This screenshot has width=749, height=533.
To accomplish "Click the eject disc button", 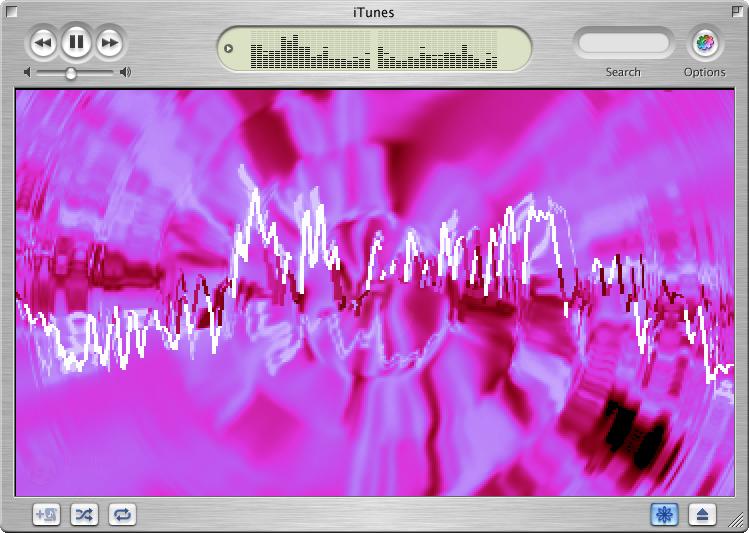I will point(702,514).
